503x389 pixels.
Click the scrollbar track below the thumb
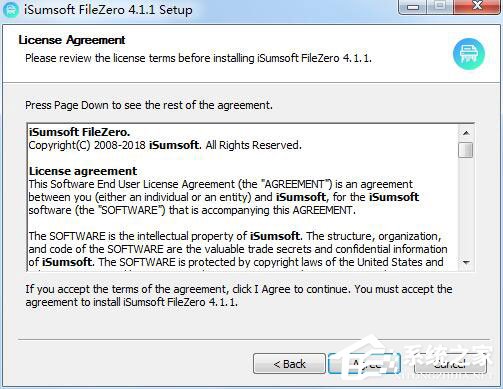(x=466, y=207)
